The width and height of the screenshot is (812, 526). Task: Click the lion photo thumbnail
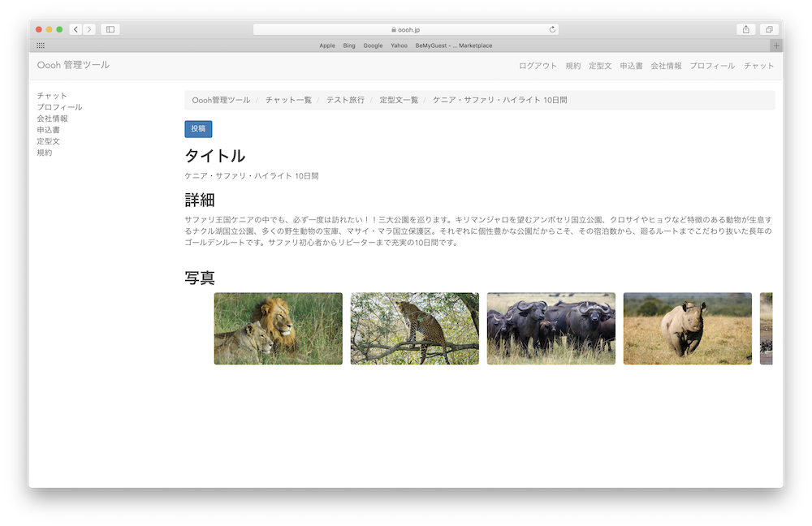tap(279, 329)
